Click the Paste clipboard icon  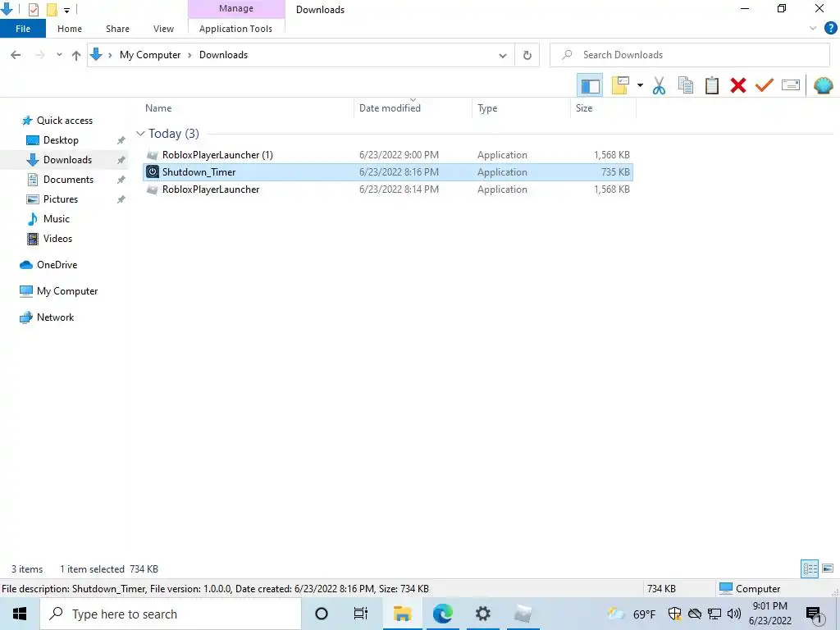pos(711,85)
